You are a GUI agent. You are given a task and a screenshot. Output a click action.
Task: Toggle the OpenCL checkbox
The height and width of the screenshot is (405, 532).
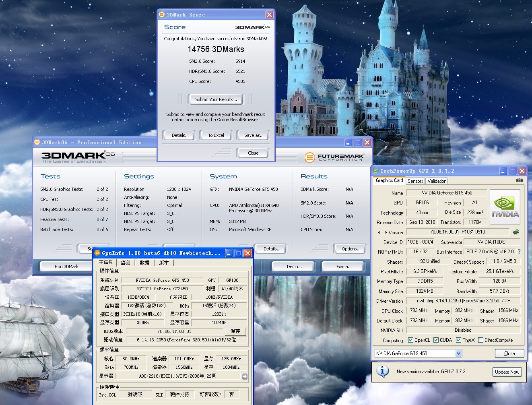(x=410, y=340)
